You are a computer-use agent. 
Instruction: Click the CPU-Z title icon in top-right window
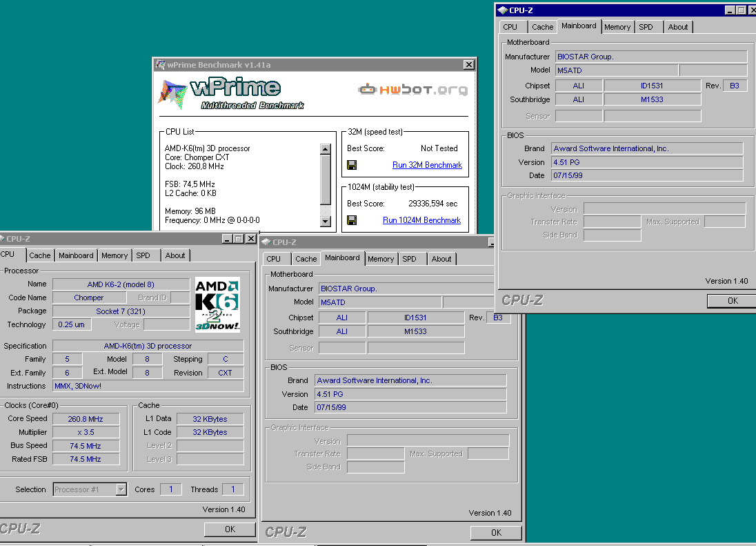503,10
